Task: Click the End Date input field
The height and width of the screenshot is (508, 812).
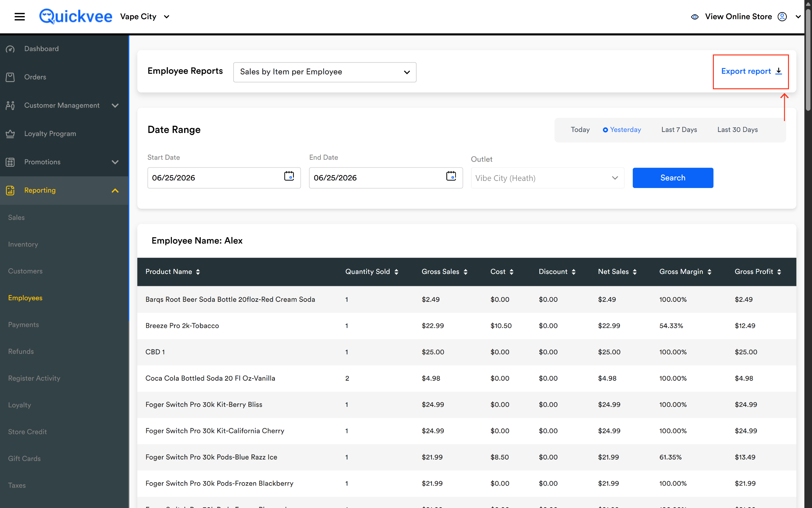Action: pos(386,178)
